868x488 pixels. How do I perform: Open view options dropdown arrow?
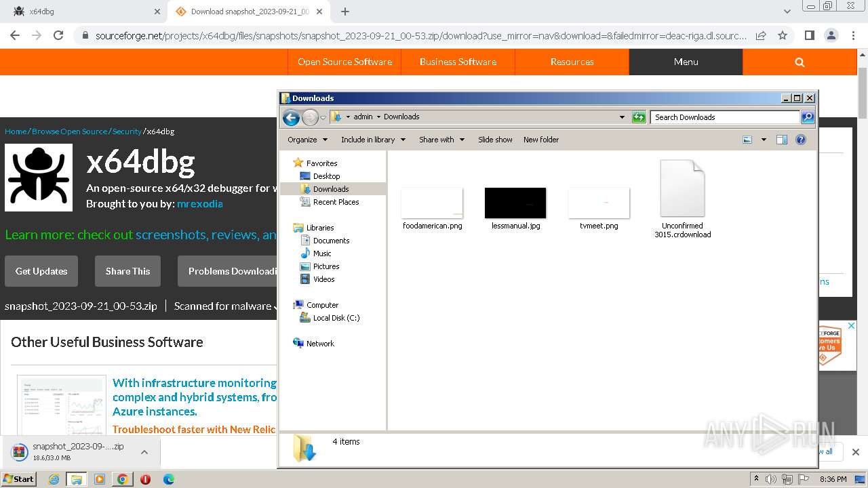point(764,140)
